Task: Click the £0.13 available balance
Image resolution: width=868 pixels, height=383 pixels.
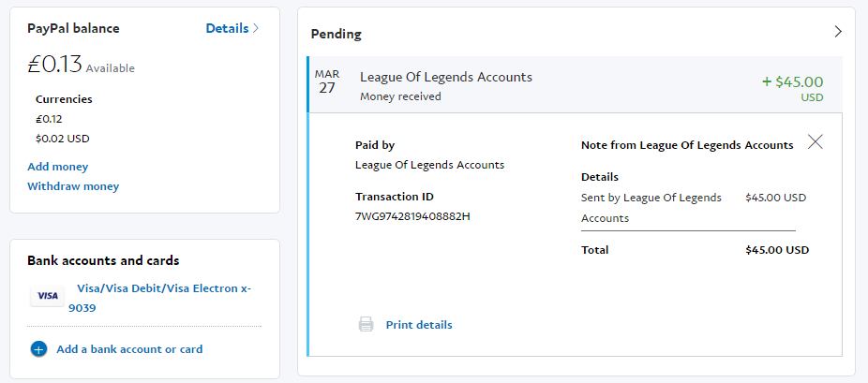Action: click(54, 64)
